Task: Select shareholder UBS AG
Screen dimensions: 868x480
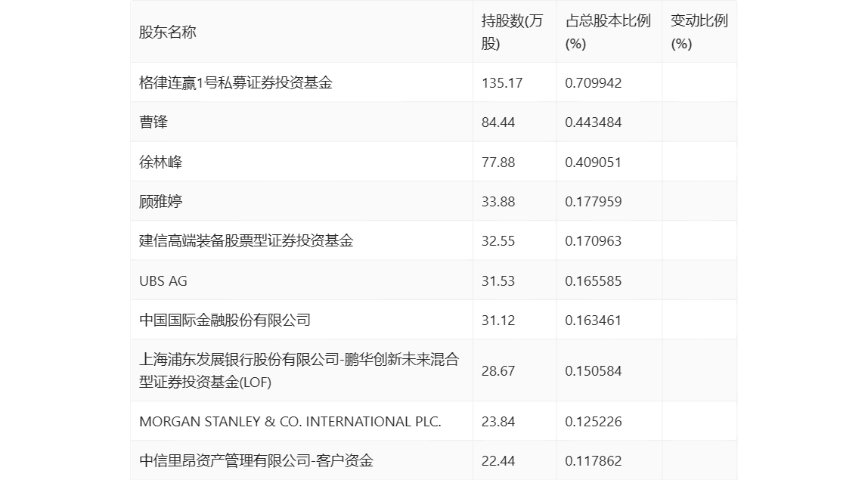Action: point(163,280)
